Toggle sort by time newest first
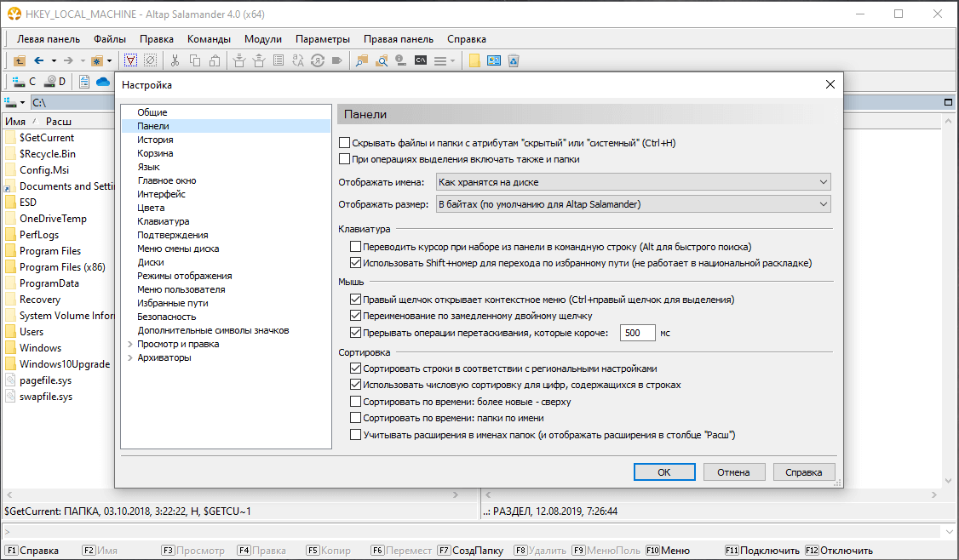 (355, 402)
